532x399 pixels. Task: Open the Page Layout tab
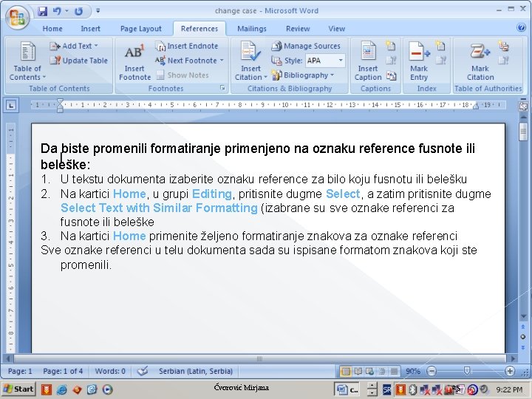tap(141, 29)
